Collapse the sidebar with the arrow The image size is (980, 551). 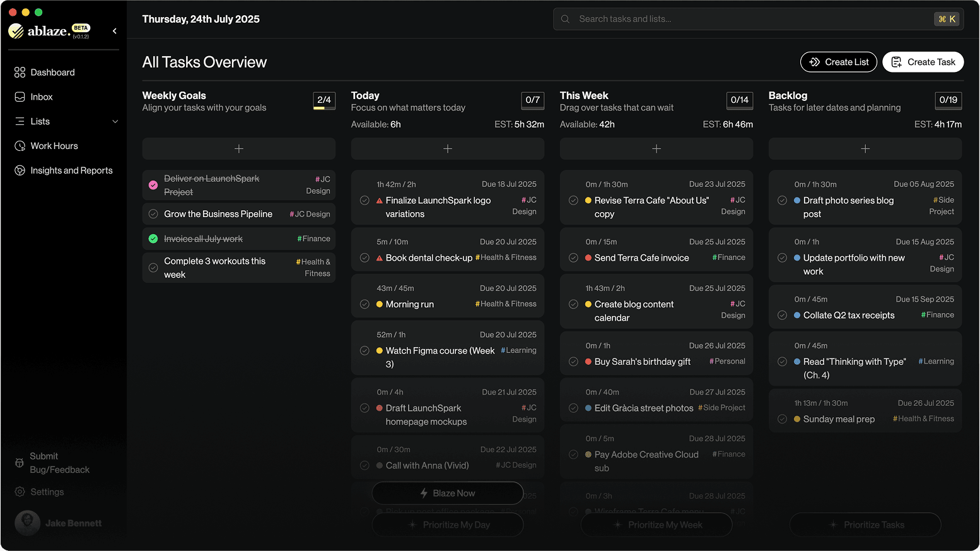pyautogui.click(x=114, y=31)
